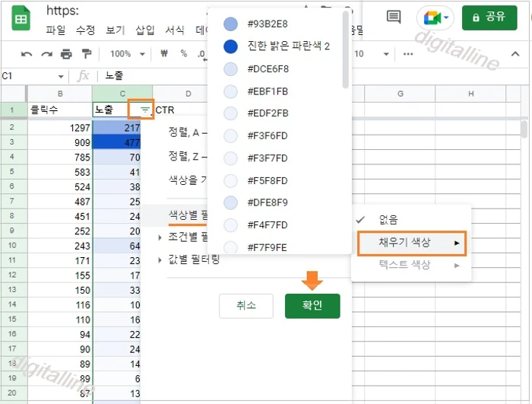
Task: Open the comment history icon
Action: coord(394,17)
